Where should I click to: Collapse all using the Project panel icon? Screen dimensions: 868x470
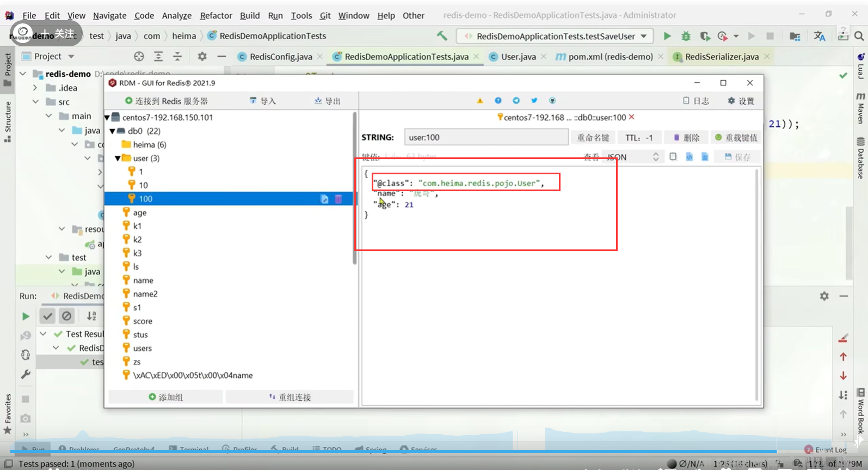(x=177, y=56)
